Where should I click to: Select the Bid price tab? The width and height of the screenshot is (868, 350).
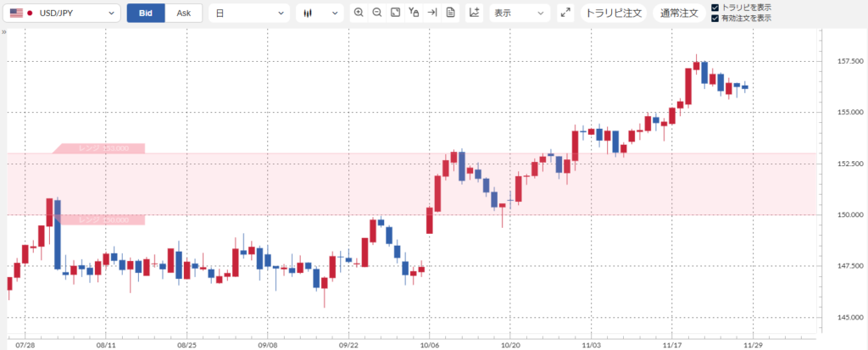point(146,13)
